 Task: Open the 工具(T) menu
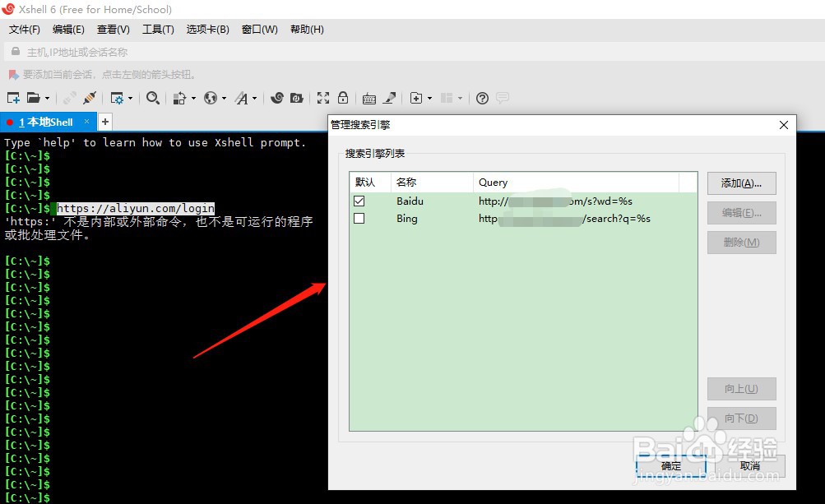(x=158, y=30)
